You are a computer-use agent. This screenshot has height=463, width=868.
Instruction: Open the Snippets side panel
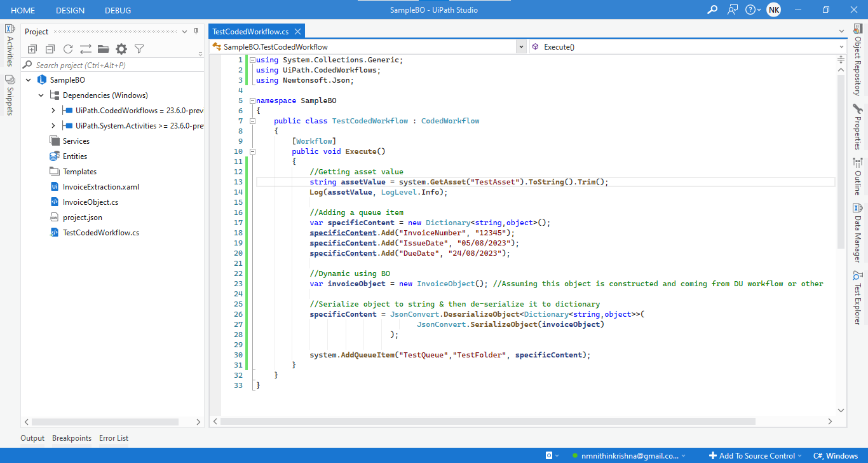tap(10, 95)
